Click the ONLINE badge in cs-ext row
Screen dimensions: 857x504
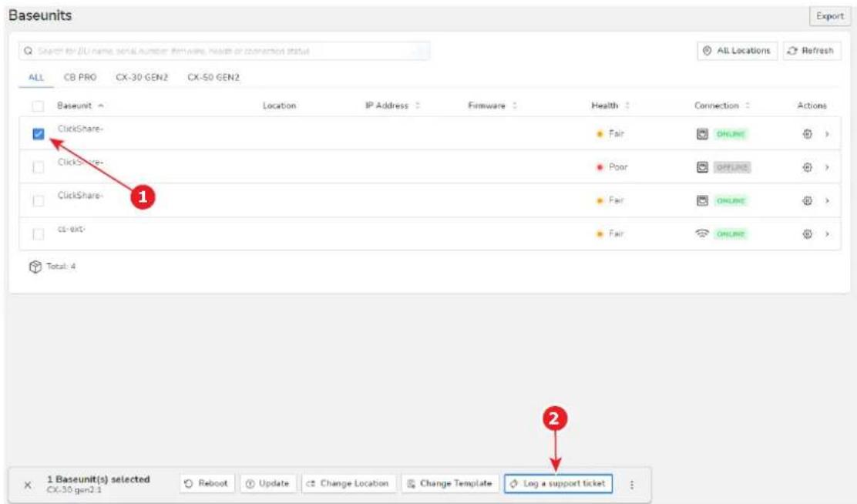click(x=731, y=234)
